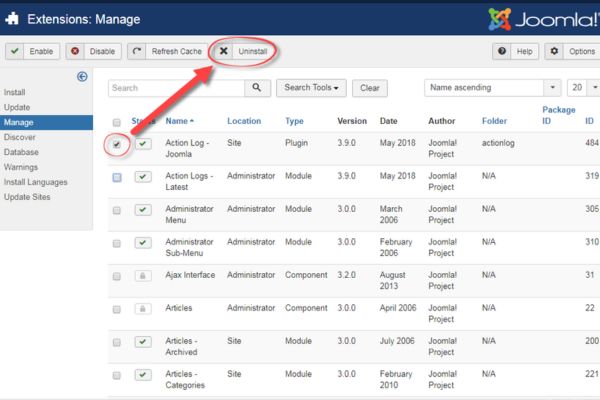The height and width of the screenshot is (400, 600).
Task: Click the 'actionlog' folder cell
Action: click(498, 143)
